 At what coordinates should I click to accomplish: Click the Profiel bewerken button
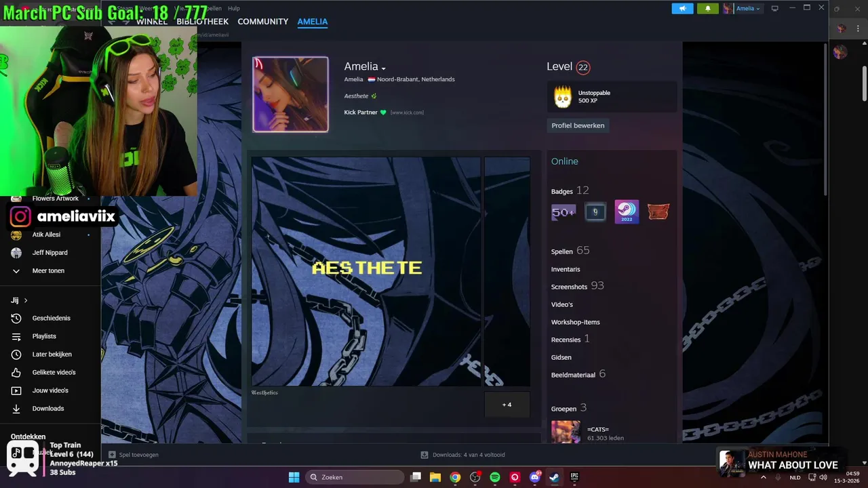click(x=578, y=125)
